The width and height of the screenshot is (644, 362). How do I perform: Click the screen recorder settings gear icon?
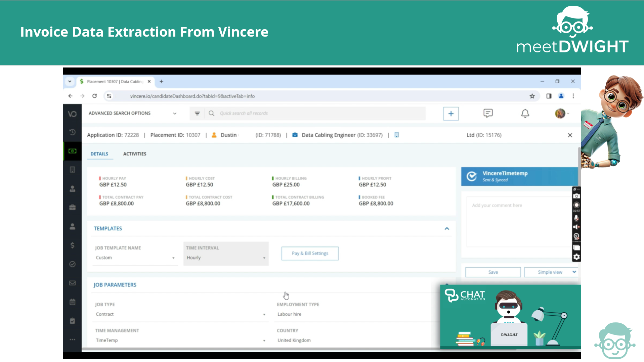tap(576, 257)
